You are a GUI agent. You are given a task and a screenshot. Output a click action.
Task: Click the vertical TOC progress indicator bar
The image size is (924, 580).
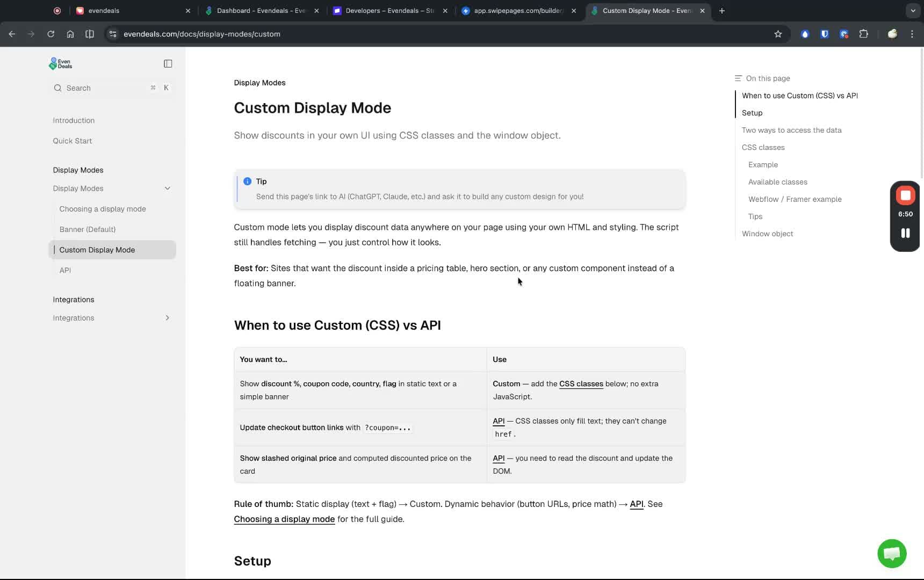737,104
